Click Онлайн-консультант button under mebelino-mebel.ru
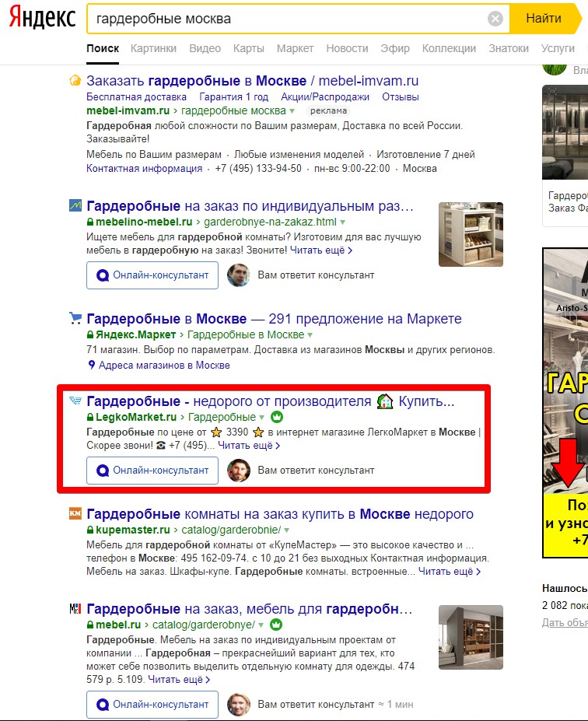This screenshot has width=588, height=721. point(152,275)
